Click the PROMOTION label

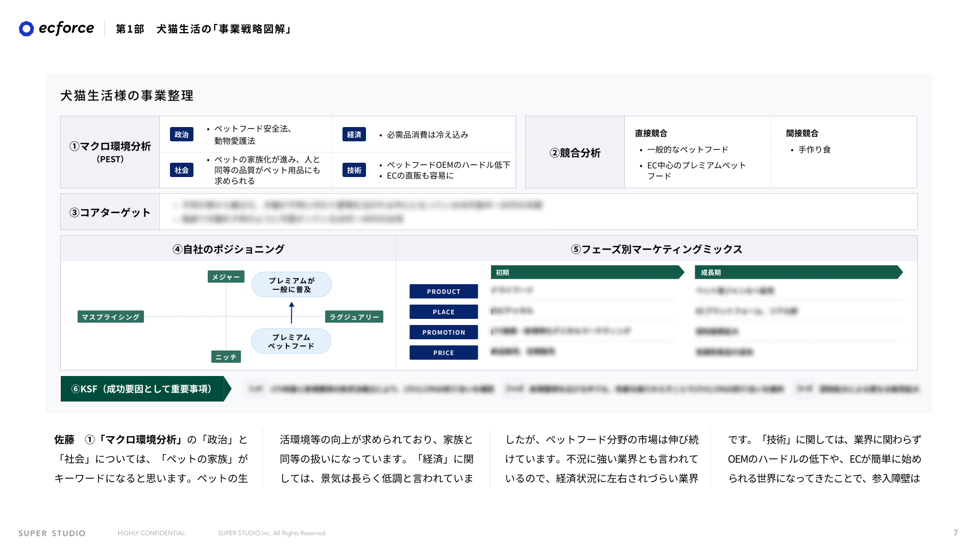444,332
